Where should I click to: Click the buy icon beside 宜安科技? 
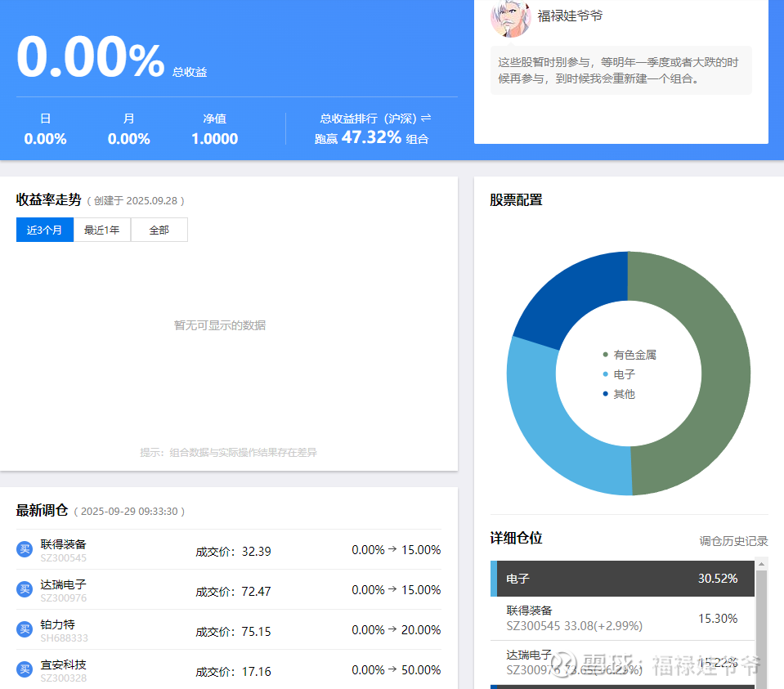[x=25, y=669]
